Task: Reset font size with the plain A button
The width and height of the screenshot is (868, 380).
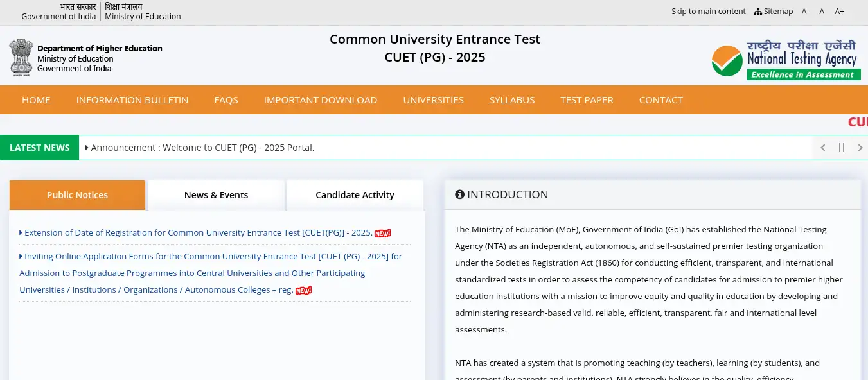Action: [822, 12]
